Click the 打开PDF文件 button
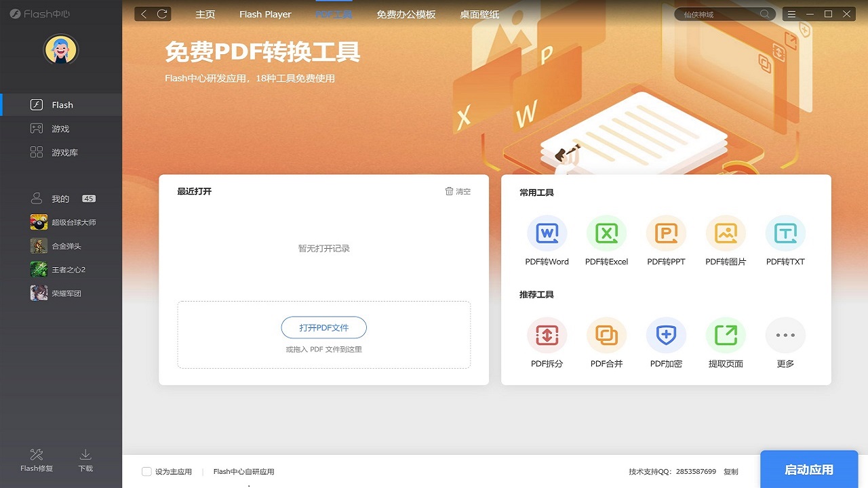The height and width of the screenshot is (488, 868). 323,327
